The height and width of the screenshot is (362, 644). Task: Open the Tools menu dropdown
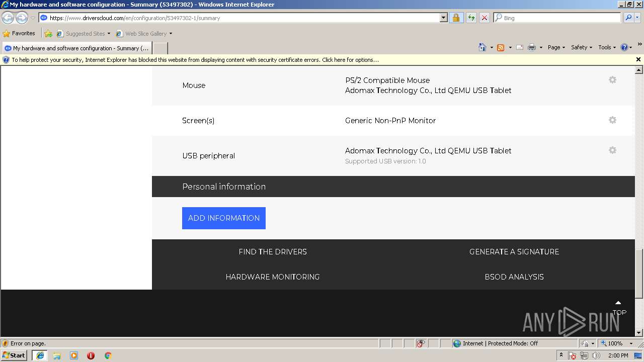[x=607, y=47]
